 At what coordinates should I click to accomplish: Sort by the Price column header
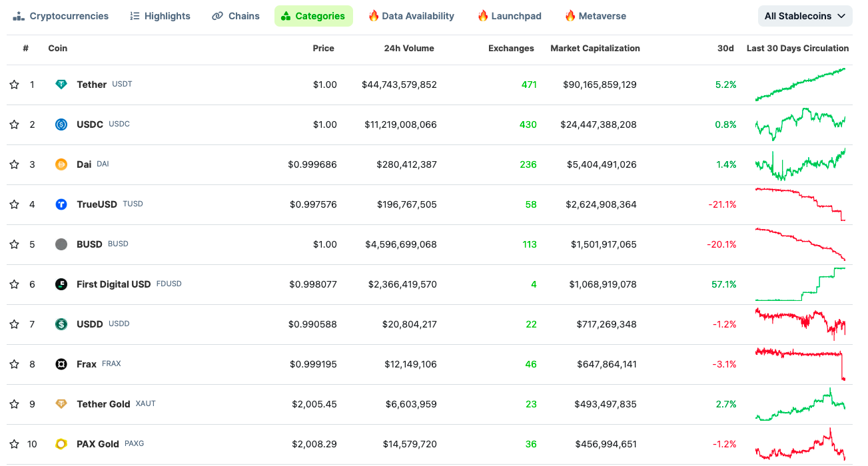(323, 48)
